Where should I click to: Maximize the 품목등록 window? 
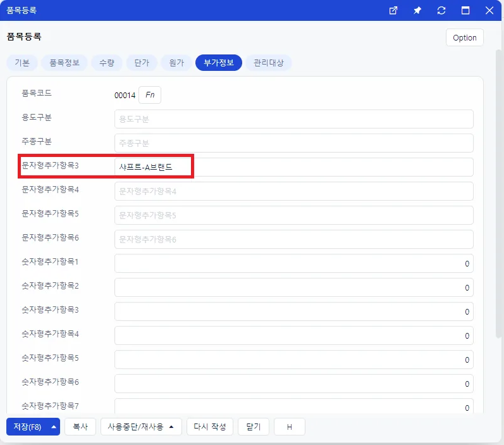click(x=465, y=11)
